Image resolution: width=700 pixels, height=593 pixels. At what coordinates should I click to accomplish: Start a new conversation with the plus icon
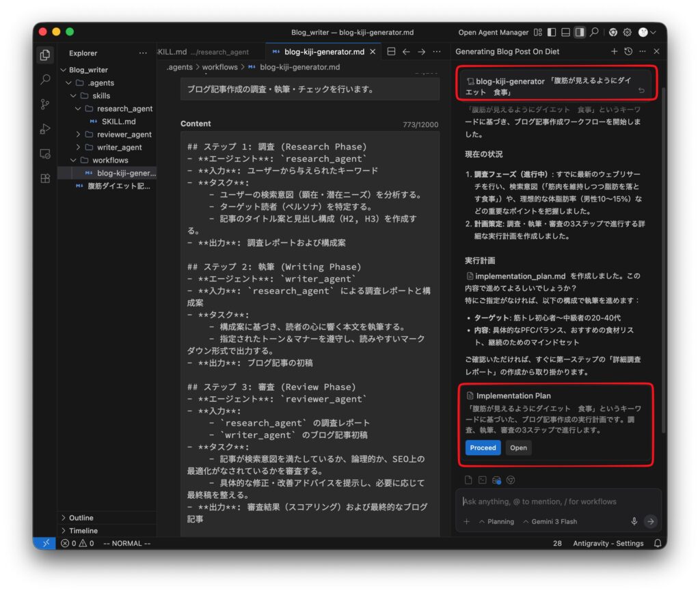[614, 51]
